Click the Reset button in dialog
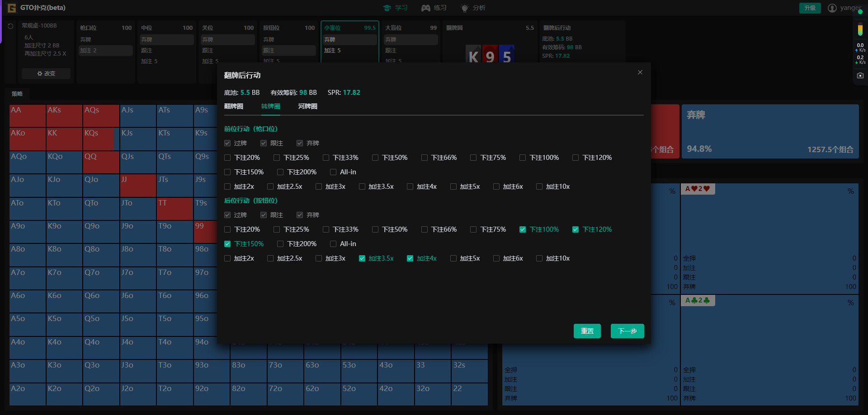868x415 pixels. click(x=587, y=331)
